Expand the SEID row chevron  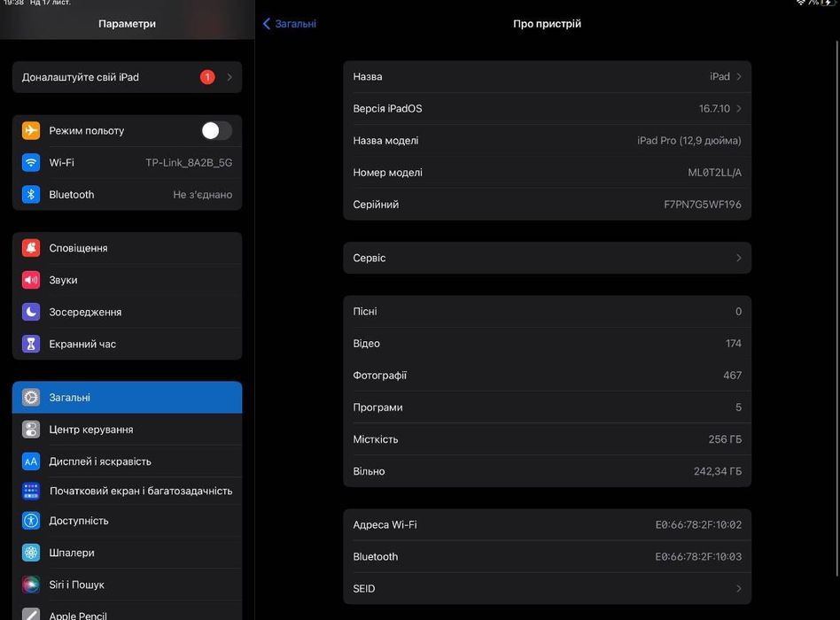pyautogui.click(x=739, y=588)
